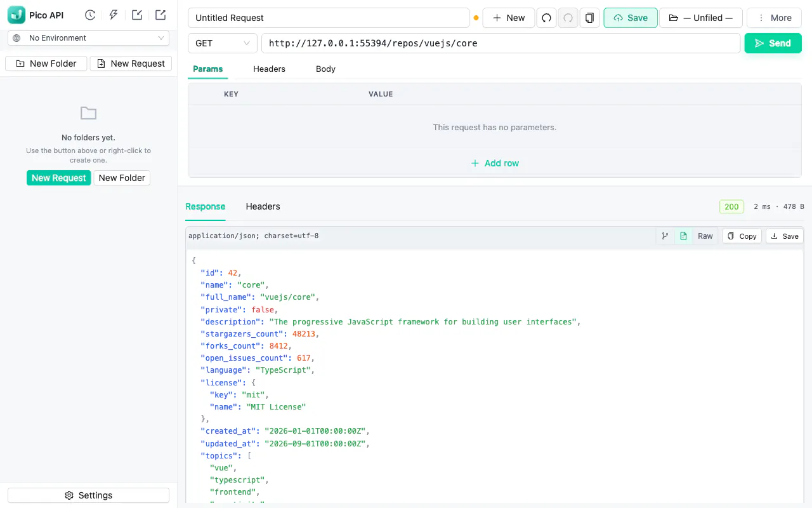Click the Untitled Request name field
Screen dimensions: 812x508
pyautogui.click(x=328, y=18)
